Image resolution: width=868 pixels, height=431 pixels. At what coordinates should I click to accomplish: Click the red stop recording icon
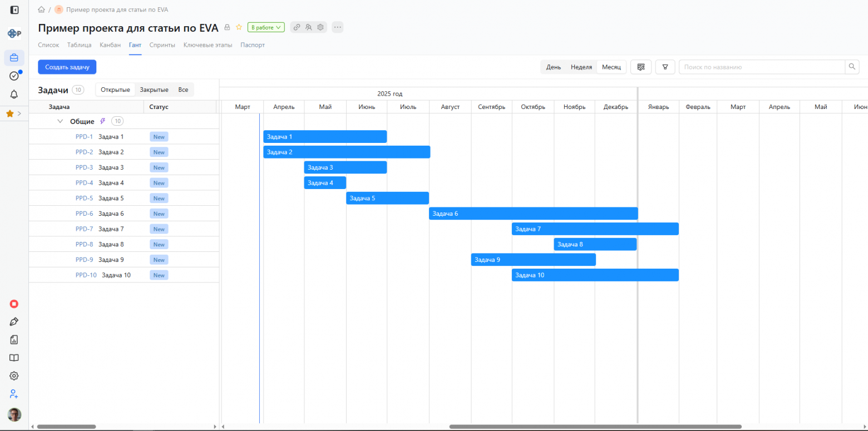[14, 304]
